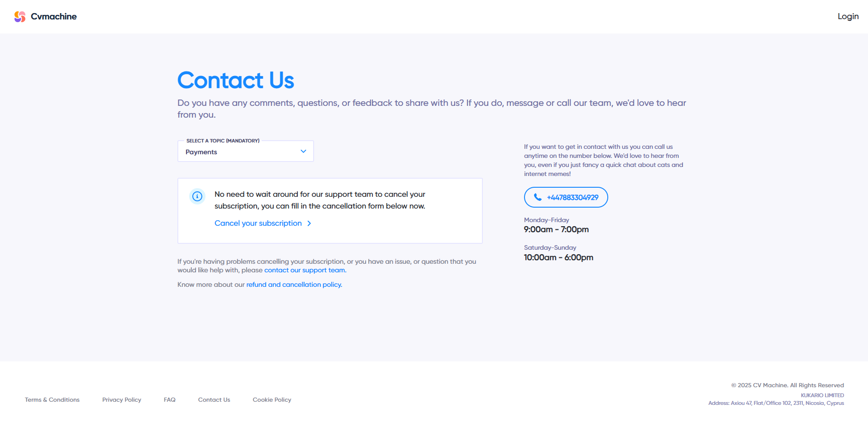Click the Login link in header
This screenshot has height=432, width=868.
[x=848, y=16]
